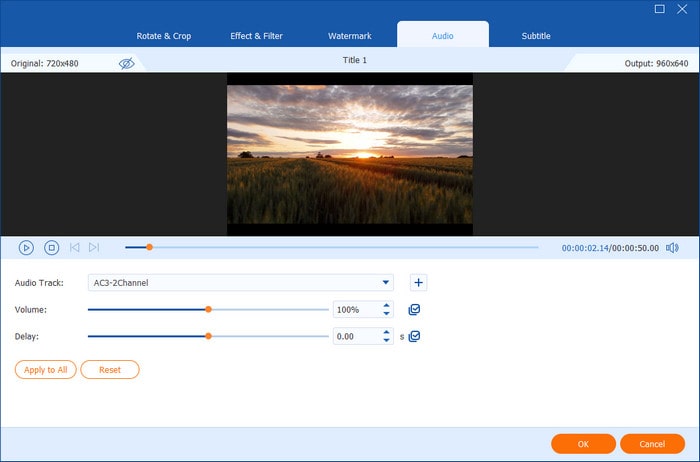Confirm changes with OK button
Image resolution: width=700 pixels, height=462 pixels.
[583, 443]
